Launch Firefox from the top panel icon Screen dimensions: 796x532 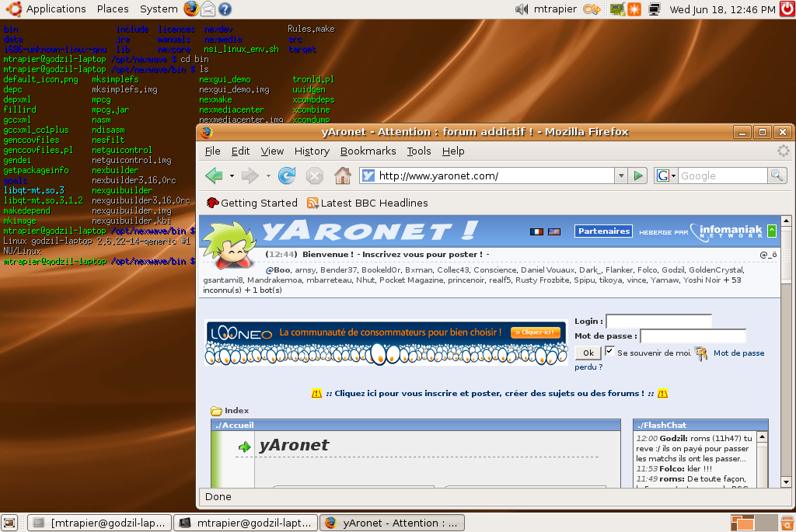pyautogui.click(x=191, y=9)
